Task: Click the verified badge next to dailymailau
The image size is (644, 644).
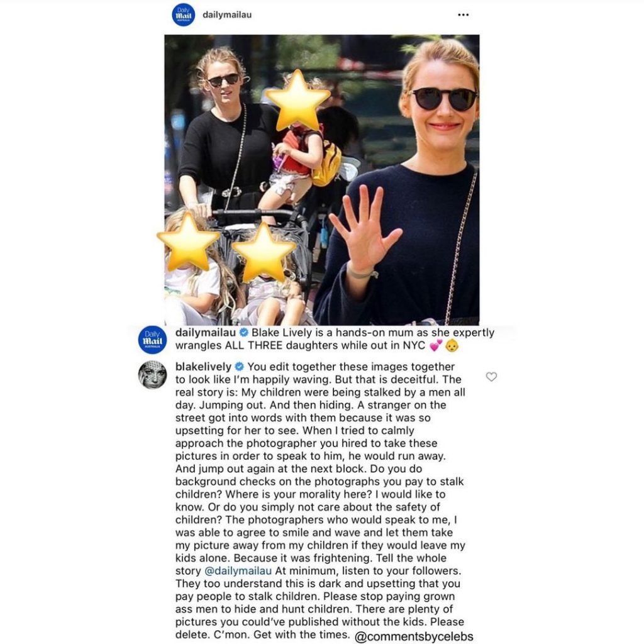Action: [243, 332]
